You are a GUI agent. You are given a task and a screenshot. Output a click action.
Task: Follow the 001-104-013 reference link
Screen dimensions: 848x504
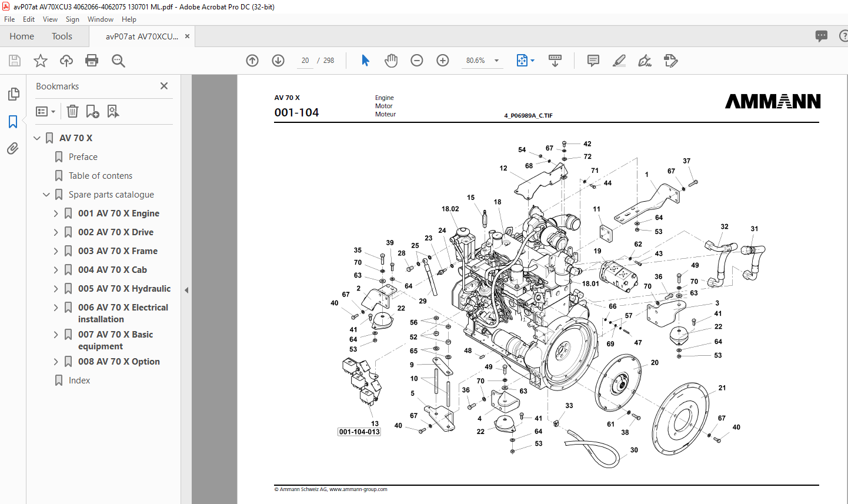coord(359,432)
